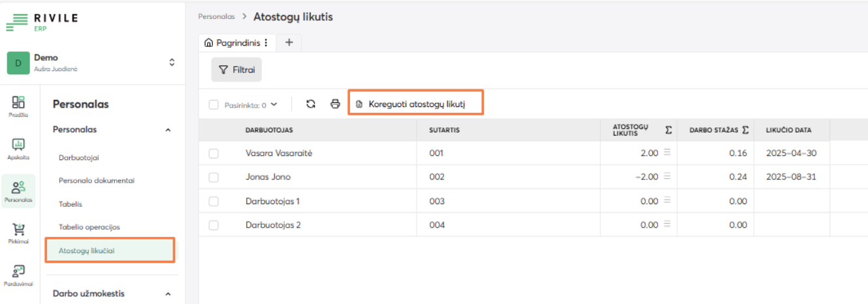868x304 pixels.
Task: Select the checkbox for Jonas Jono
Action: pos(214,177)
